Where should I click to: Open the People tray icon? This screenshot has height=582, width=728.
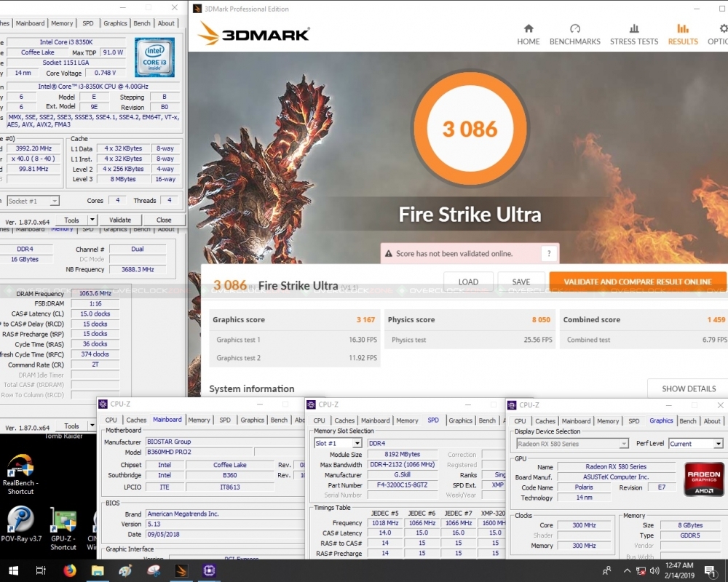click(x=606, y=570)
